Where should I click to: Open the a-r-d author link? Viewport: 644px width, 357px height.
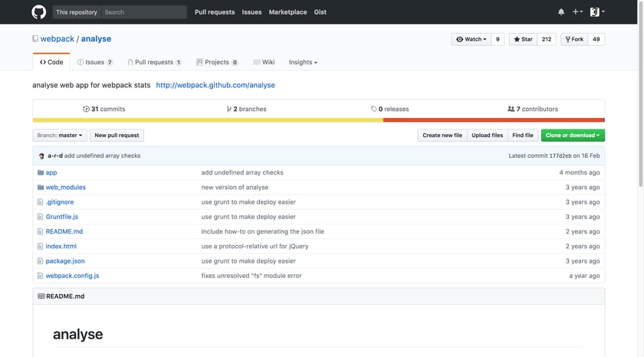coord(55,156)
